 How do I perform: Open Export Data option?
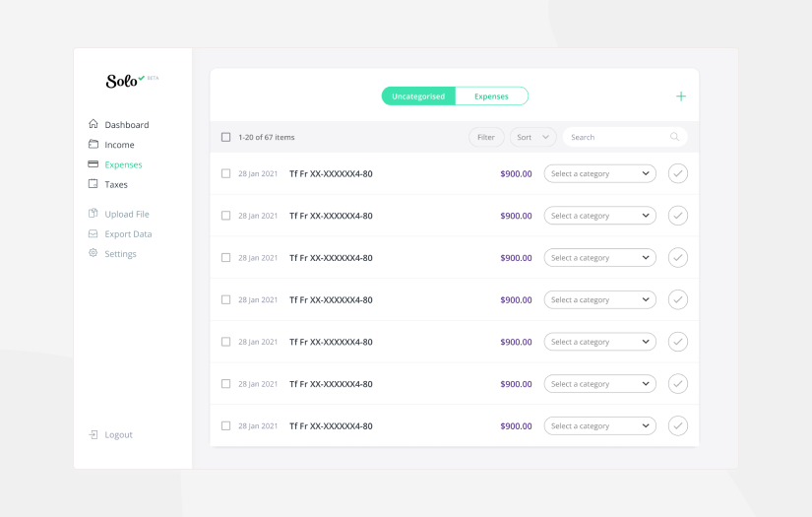pyautogui.click(x=120, y=233)
